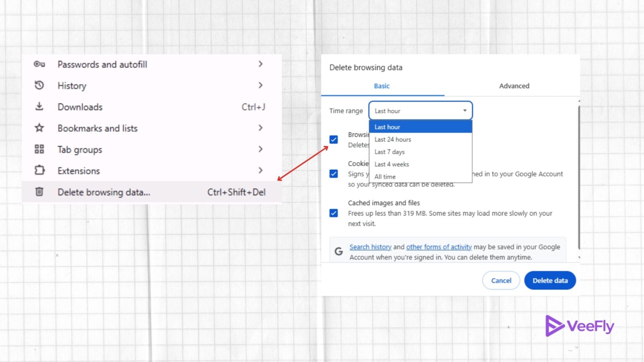Screen dimensions: 644x362
Task: Select the History clock icon
Action: [39, 85]
